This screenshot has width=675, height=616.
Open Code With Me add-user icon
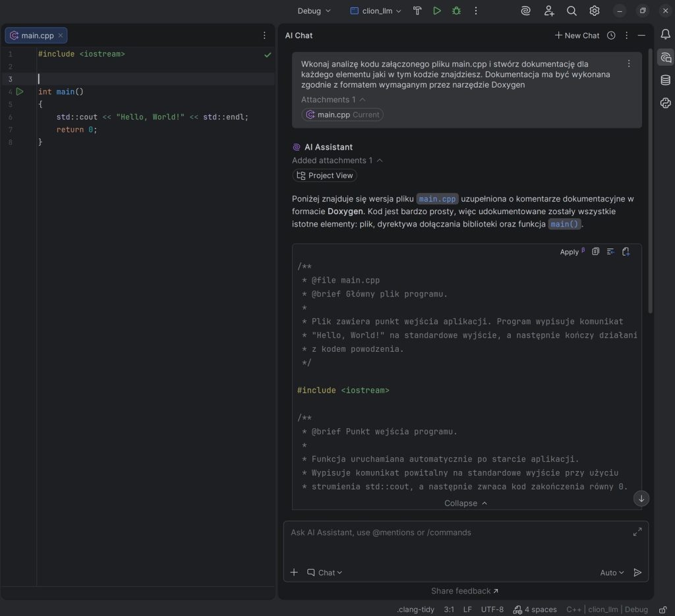point(549,11)
